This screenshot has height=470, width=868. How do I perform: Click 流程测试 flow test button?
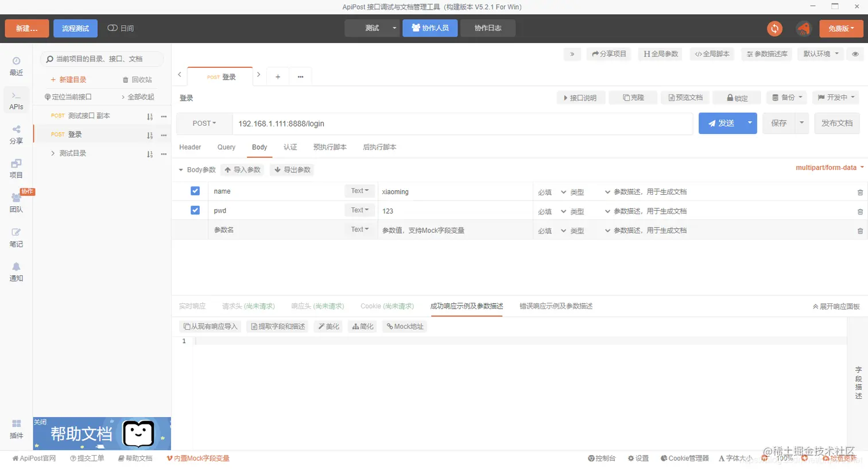[x=75, y=28]
